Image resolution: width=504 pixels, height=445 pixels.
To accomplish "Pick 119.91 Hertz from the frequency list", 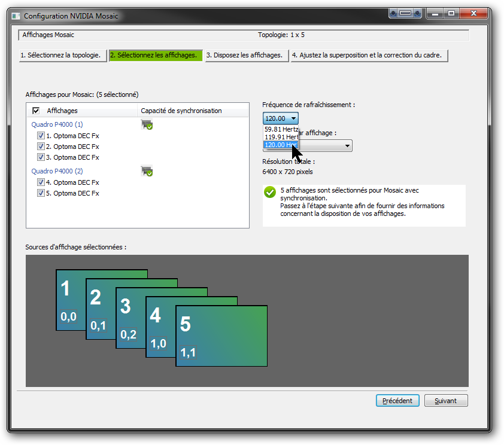I will click(281, 137).
